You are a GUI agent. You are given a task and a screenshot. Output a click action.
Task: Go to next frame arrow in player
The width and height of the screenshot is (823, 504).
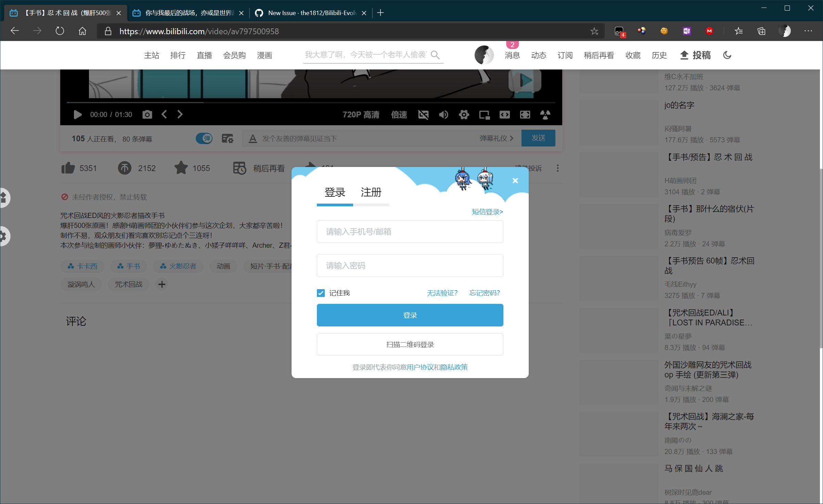(x=180, y=115)
